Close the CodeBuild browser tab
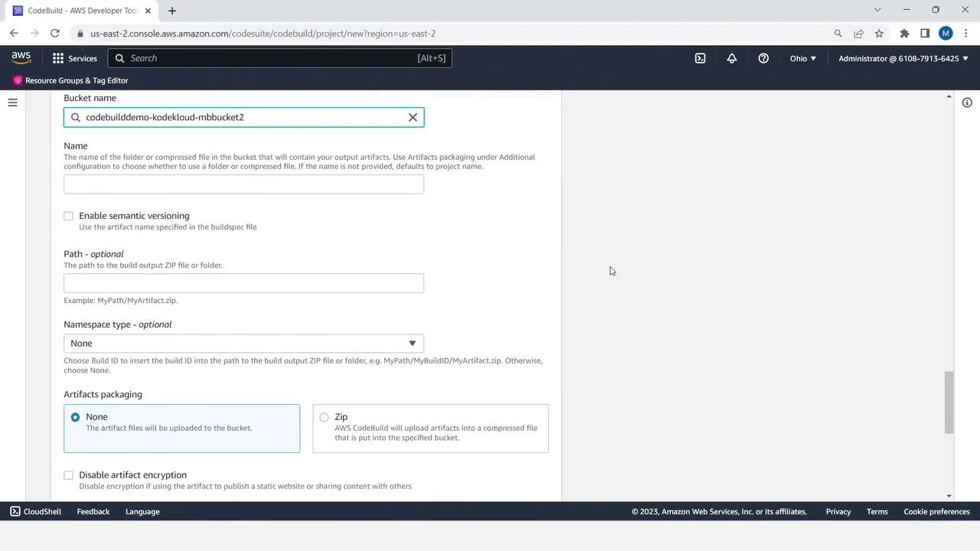This screenshot has width=980, height=551. click(148, 11)
